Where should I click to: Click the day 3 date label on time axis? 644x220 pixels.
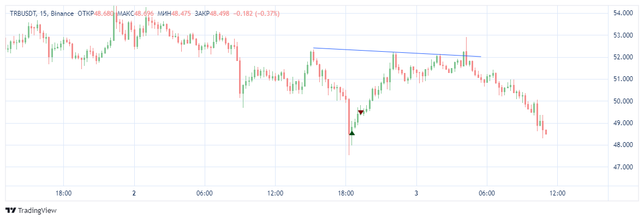(416, 193)
